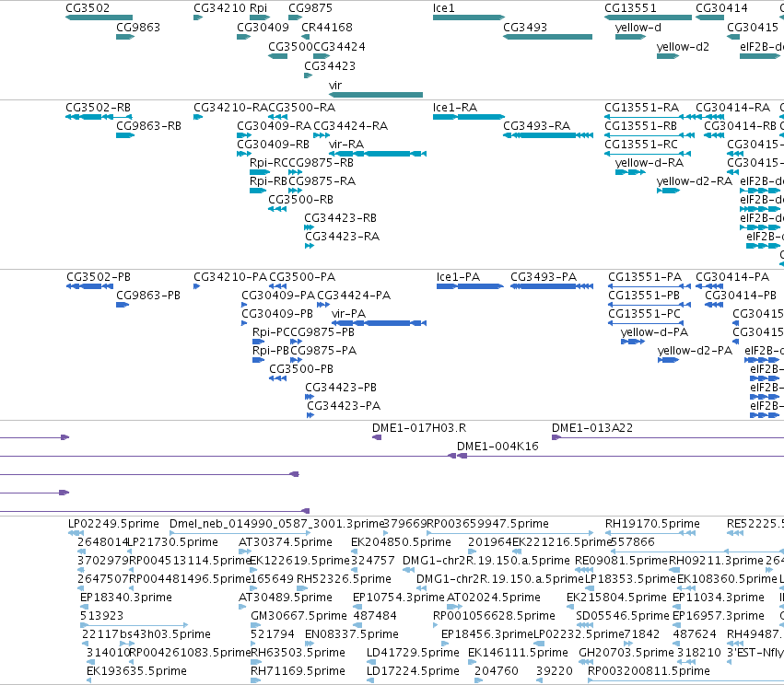This screenshot has height=685, width=784.
Task: Click the CG34423-RA transcript label
Action: point(342,237)
